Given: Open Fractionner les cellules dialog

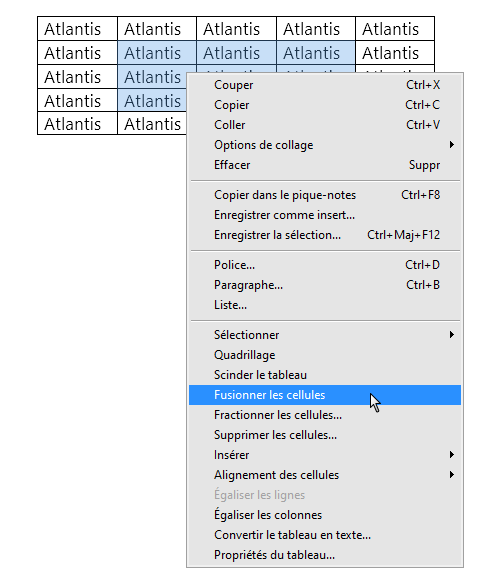Looking at the screenshot, I should tap(325, 415).
